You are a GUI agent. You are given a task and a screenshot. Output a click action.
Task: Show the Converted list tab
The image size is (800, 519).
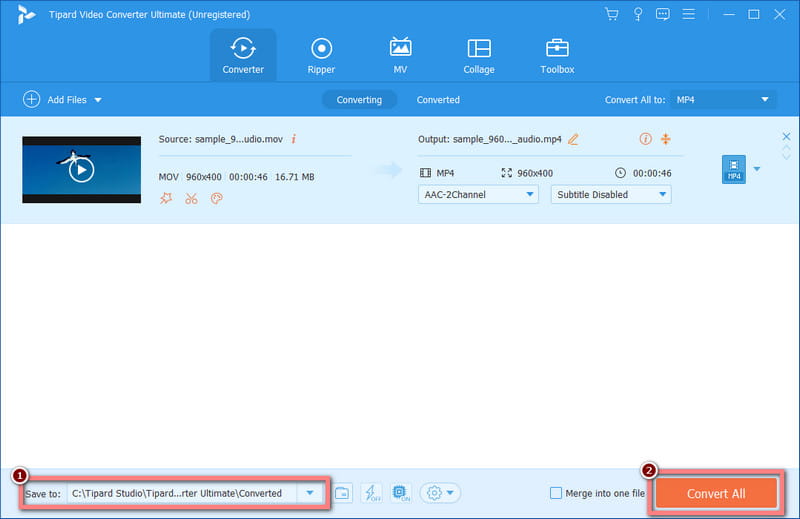pyautogui.click(x=438, y=100)
